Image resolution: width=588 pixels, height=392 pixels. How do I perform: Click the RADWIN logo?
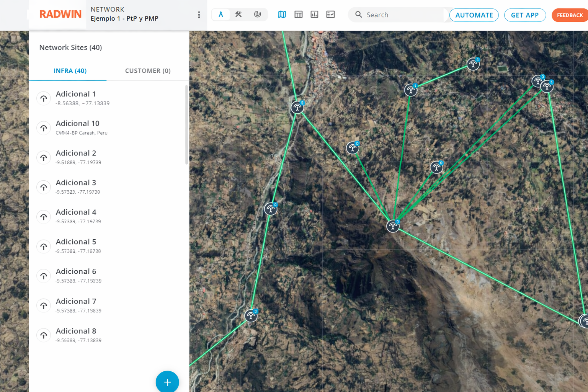tap(60, 15)
